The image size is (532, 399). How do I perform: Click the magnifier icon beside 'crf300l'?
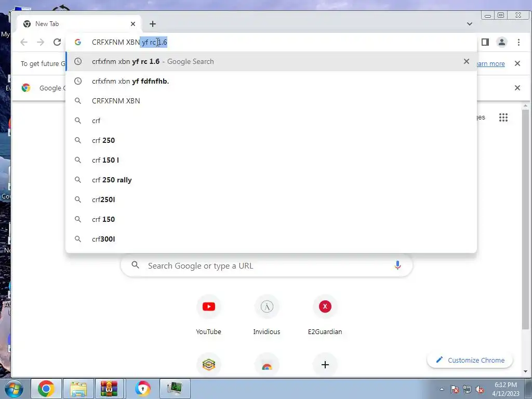78,239
